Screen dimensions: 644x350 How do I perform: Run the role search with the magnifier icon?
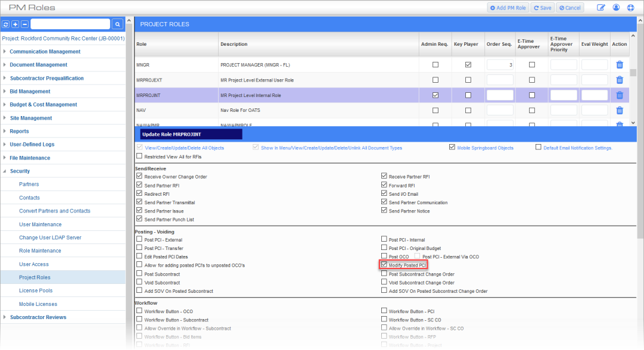117,24
